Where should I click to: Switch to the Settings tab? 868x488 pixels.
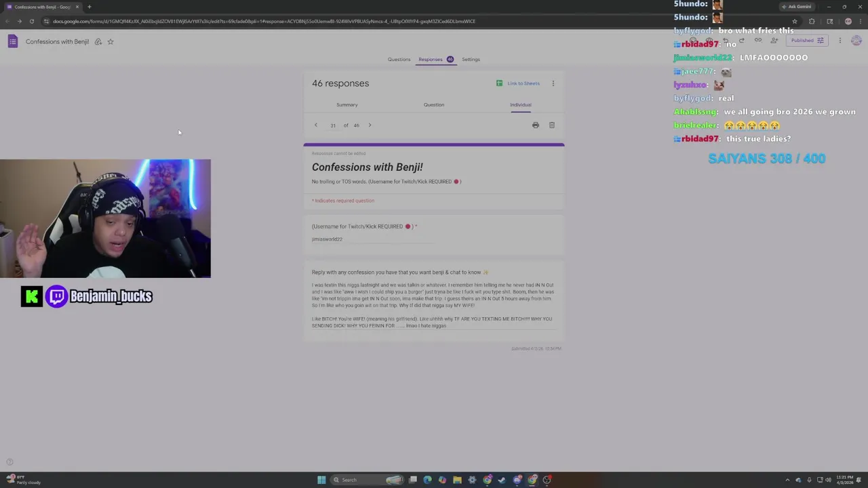(x=471, y=60)
